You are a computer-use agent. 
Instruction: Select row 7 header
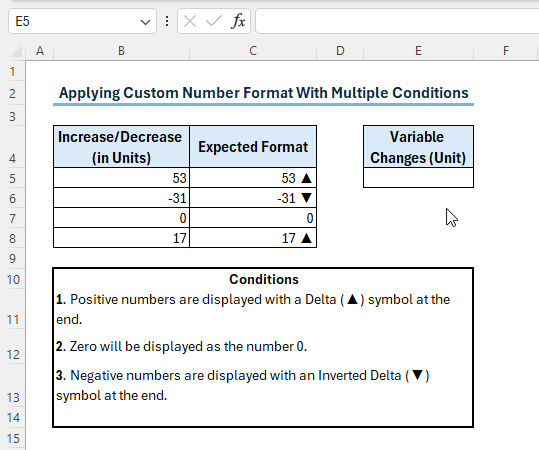click(x=13, y=218)
